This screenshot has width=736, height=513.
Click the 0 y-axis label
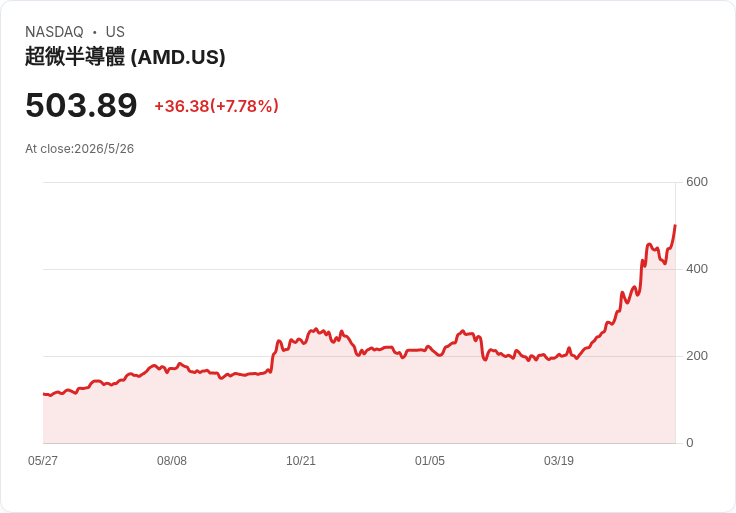690,443
